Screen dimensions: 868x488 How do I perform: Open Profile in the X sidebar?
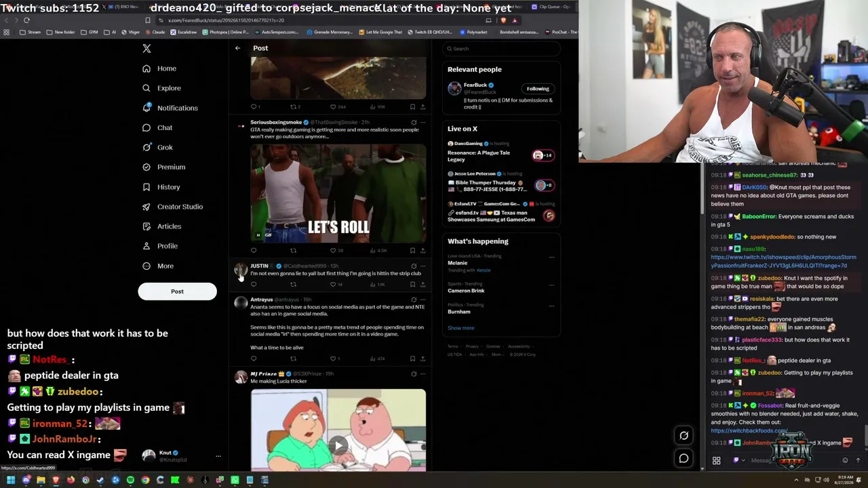click(160, 246)
